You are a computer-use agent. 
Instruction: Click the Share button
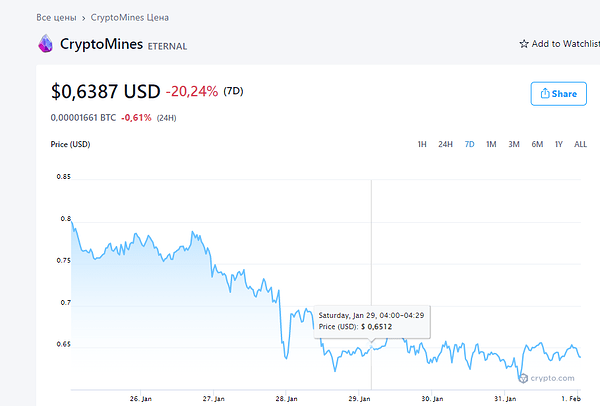[x=558, y=93]
